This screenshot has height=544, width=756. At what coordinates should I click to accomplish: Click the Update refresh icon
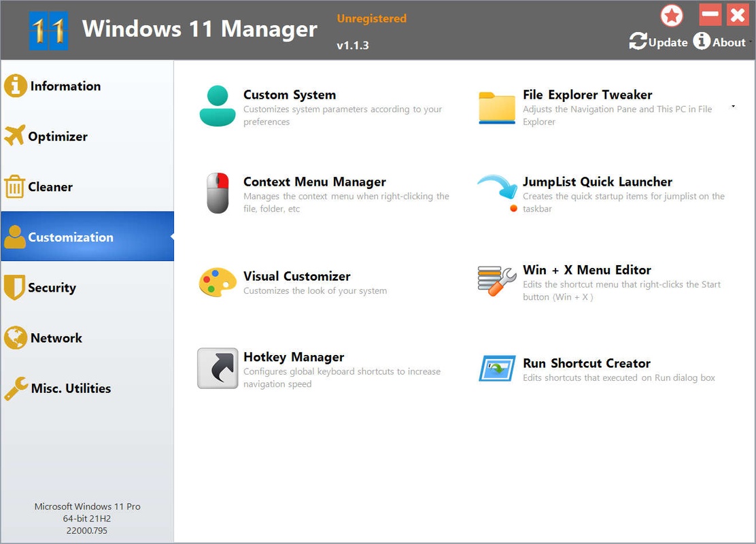click(638, 41)
